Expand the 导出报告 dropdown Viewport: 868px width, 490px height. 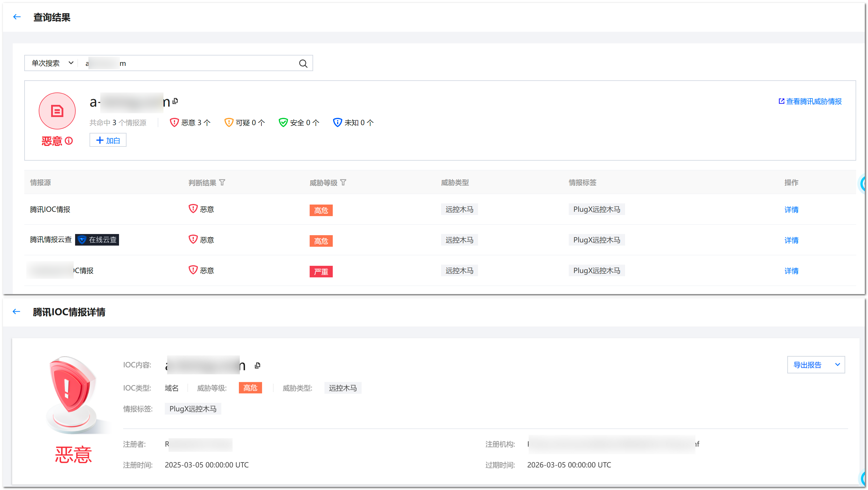(x=837, y=364)
